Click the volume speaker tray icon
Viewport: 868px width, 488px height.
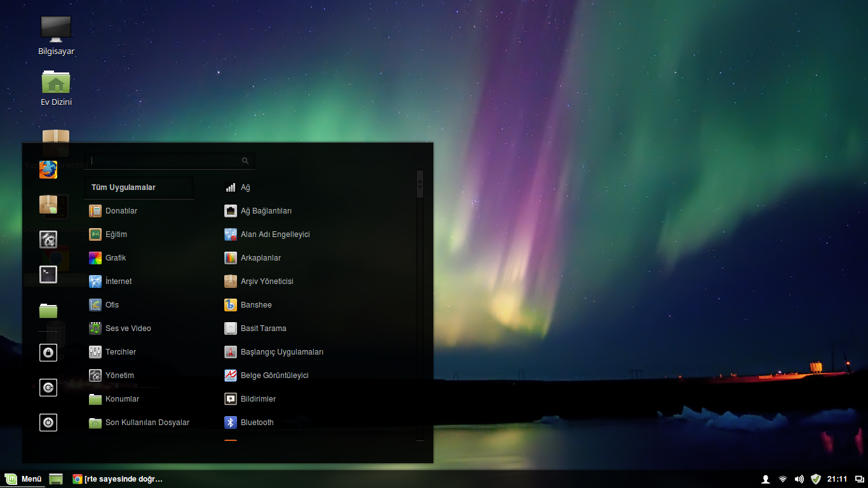pos(799,479)
